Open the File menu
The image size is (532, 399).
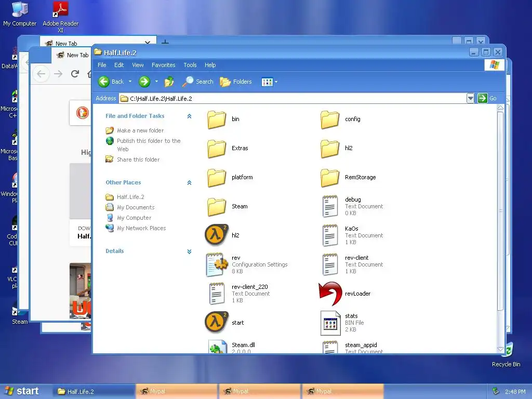point(102,65)
